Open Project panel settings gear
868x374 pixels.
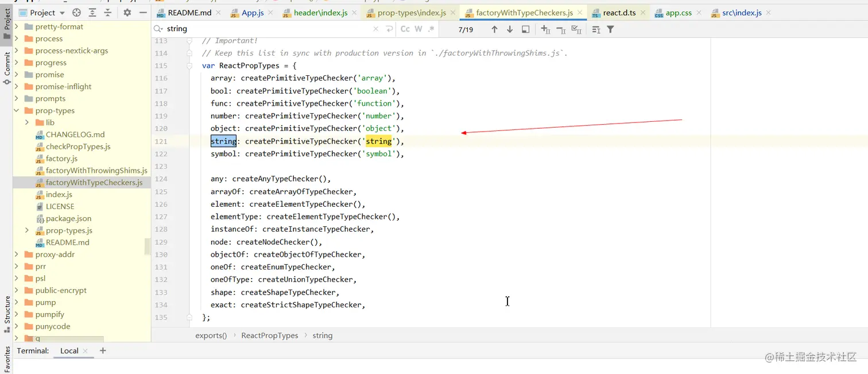127,13
